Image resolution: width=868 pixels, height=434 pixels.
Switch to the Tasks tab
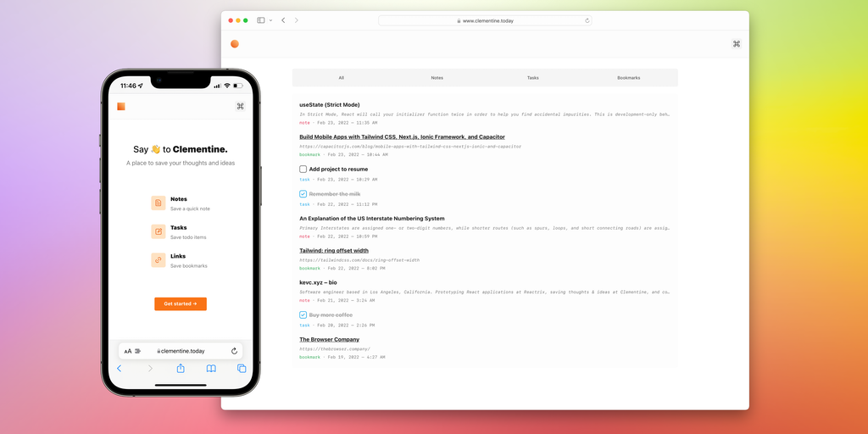coord(533,77)
